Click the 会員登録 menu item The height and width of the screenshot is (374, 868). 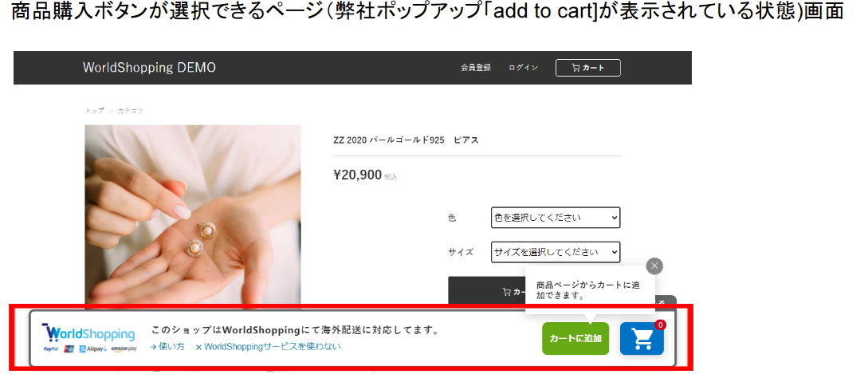pyautogui.click(x=476, y=68)
